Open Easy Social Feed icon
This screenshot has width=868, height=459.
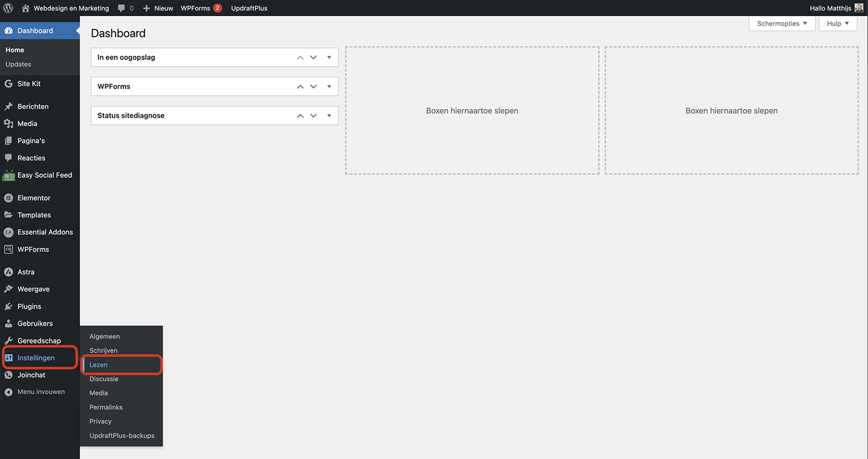[9, 175]
